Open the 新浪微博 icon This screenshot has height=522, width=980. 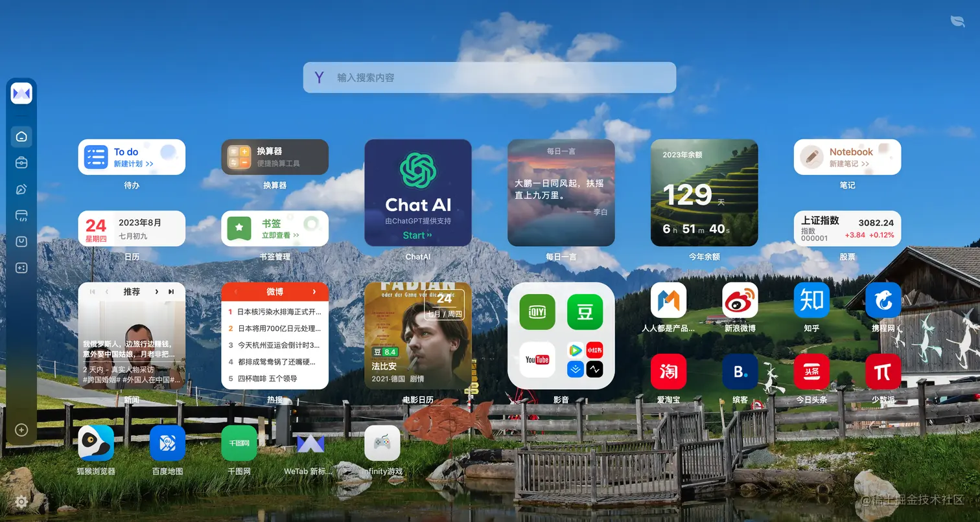[740, 301]
